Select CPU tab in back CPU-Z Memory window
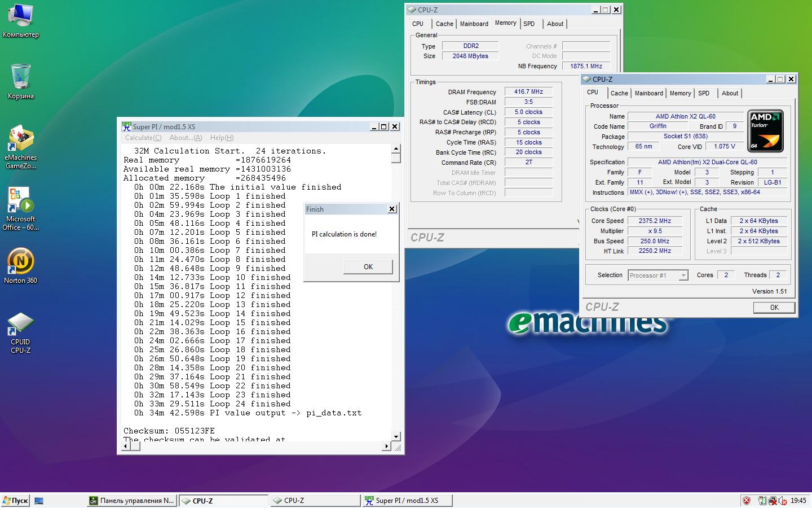This screenshot has width=812, height=508. coord(418,24)
